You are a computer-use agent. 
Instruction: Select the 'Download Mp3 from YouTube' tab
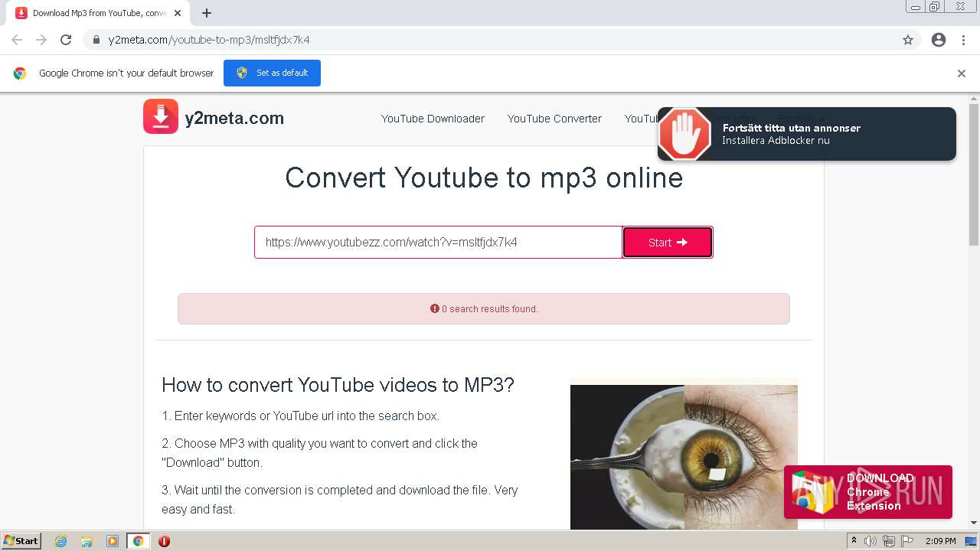coord(96,13)
